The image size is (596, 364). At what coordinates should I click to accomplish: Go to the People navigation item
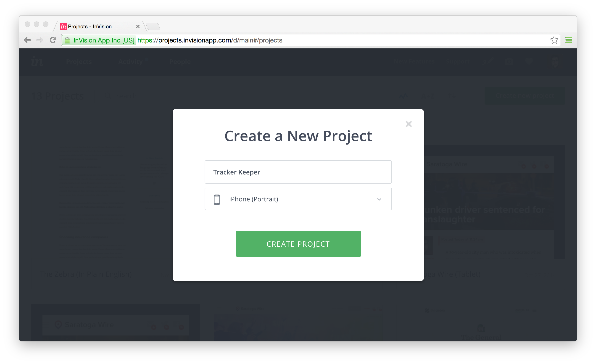(180, 62)
